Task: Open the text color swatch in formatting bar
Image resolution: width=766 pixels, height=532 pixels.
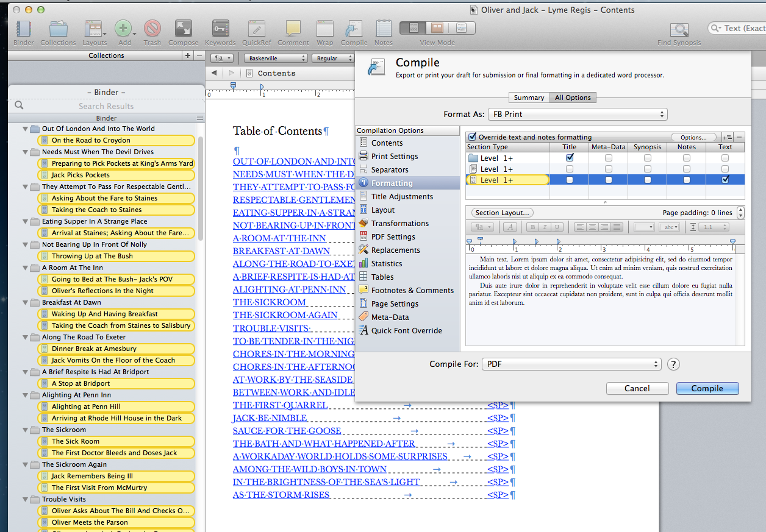Action: click(x=643, y=227)
